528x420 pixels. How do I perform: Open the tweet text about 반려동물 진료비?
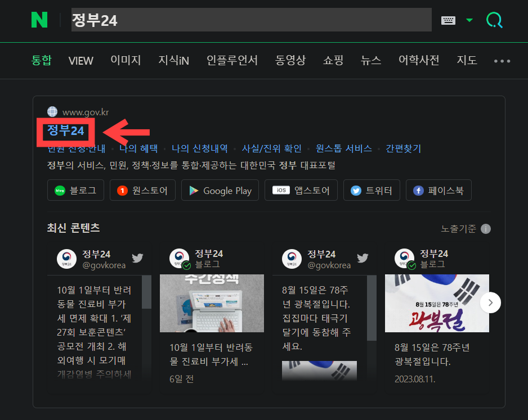coord(94,332)
